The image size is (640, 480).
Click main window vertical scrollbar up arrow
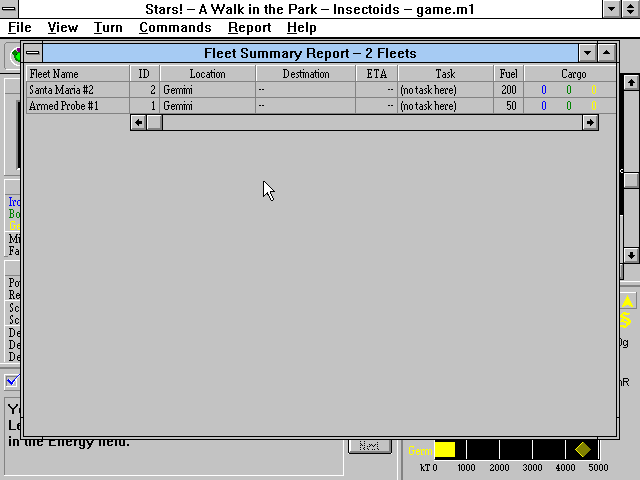(631, 83)
